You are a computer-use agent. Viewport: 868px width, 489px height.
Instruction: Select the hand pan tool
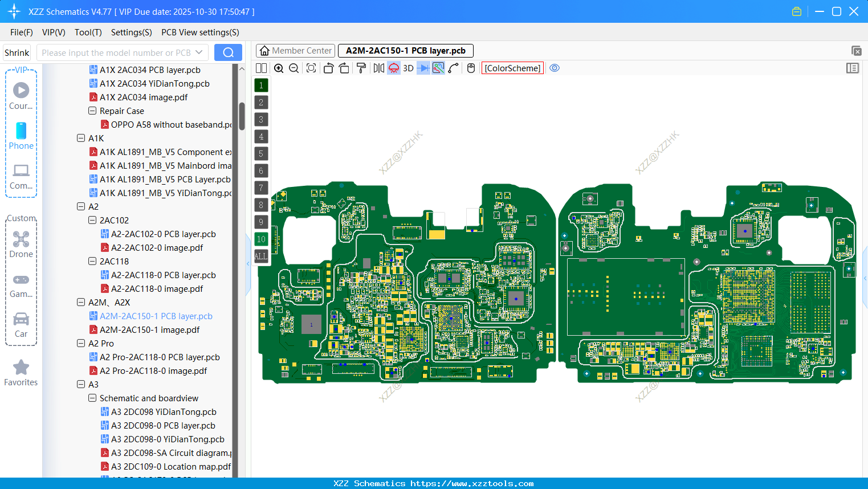471,68
